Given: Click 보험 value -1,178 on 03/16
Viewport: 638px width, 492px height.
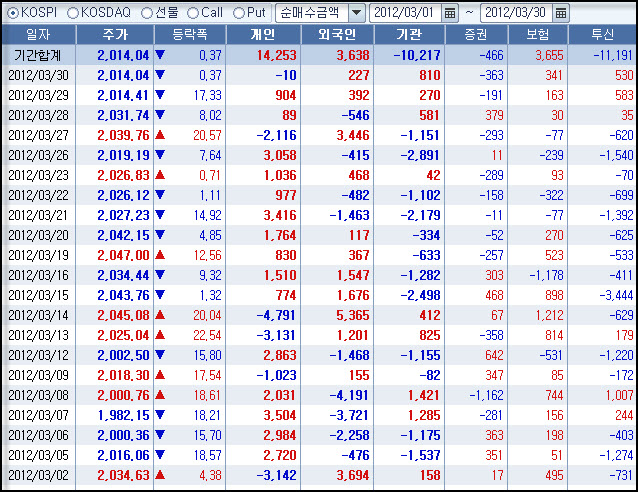Looking at the screenshot, I should (x=546, y=275).
